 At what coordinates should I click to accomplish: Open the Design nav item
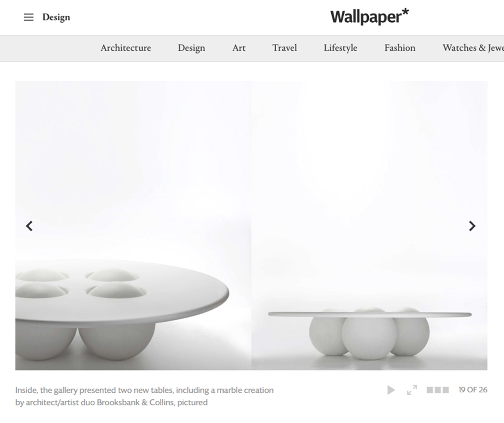192,48
